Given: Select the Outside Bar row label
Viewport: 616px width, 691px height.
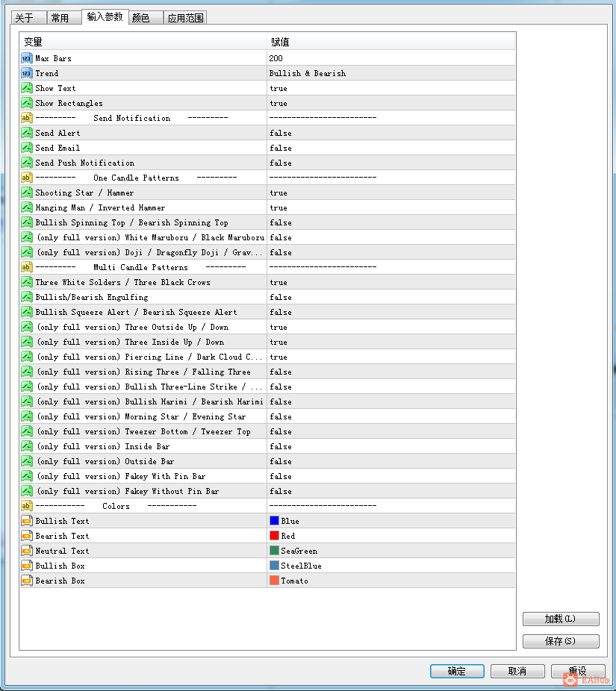Looking at the screenshot, I should (x=105, y=461).
